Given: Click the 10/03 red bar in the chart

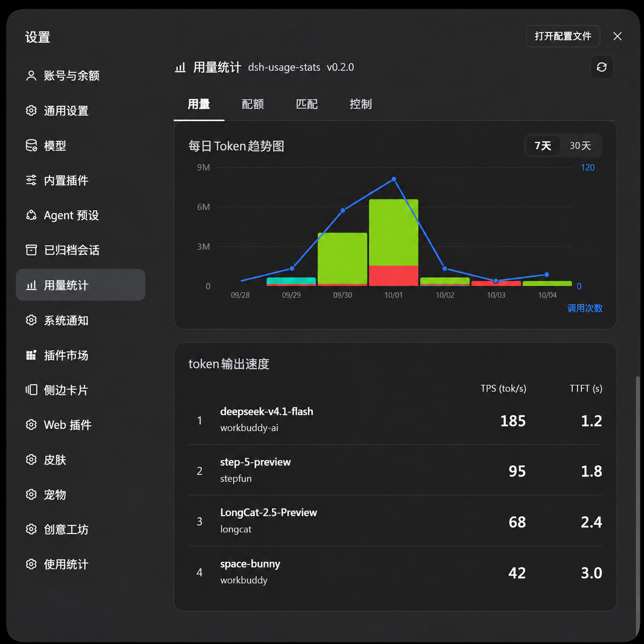Looking at the screenshot, I should coord(496,283).
